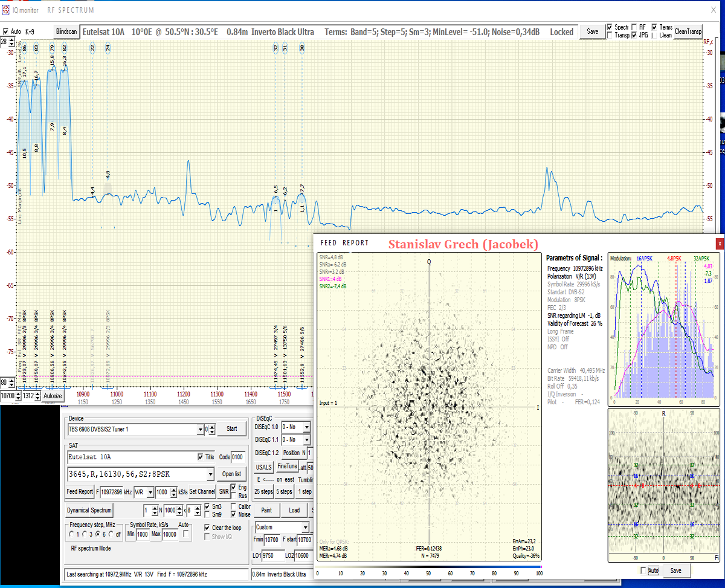This screenshot has height=588, width=725.
Task: Enable the Calibr checkbox
Action: click(x=234, y=506)
